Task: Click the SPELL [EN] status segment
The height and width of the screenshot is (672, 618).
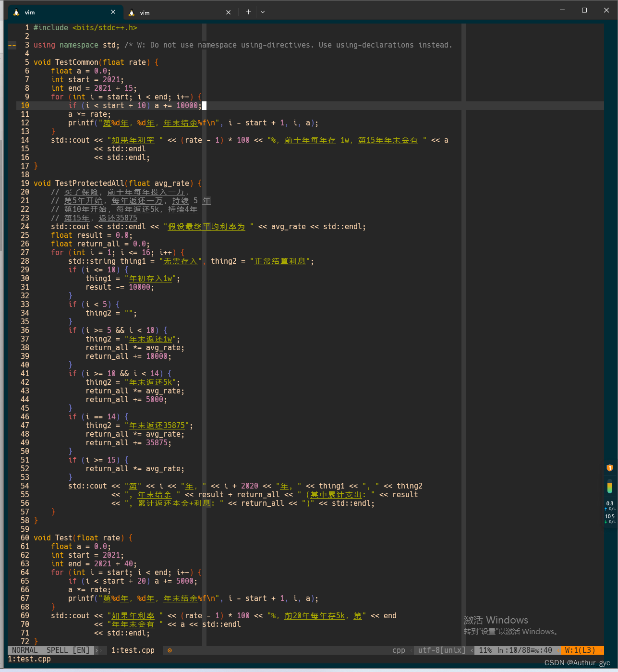Action: [x=68, y=650]
